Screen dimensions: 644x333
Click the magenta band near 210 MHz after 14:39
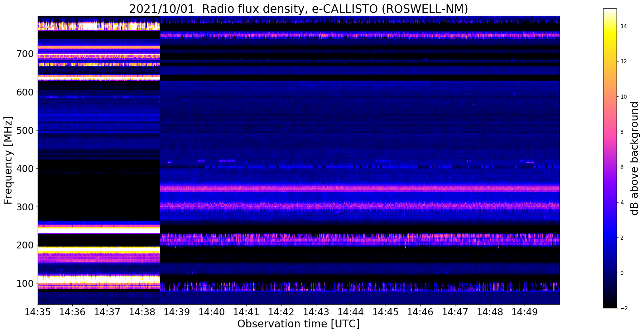point(360,240)
